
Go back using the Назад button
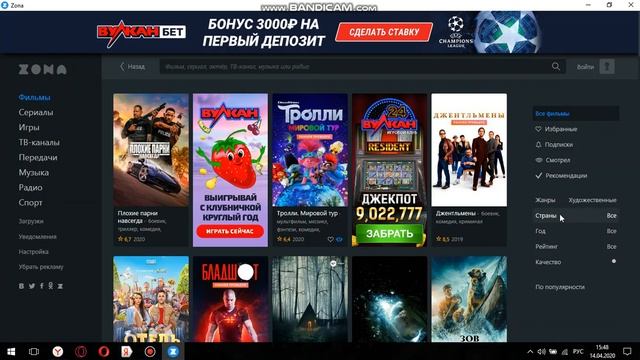point(132,67)
